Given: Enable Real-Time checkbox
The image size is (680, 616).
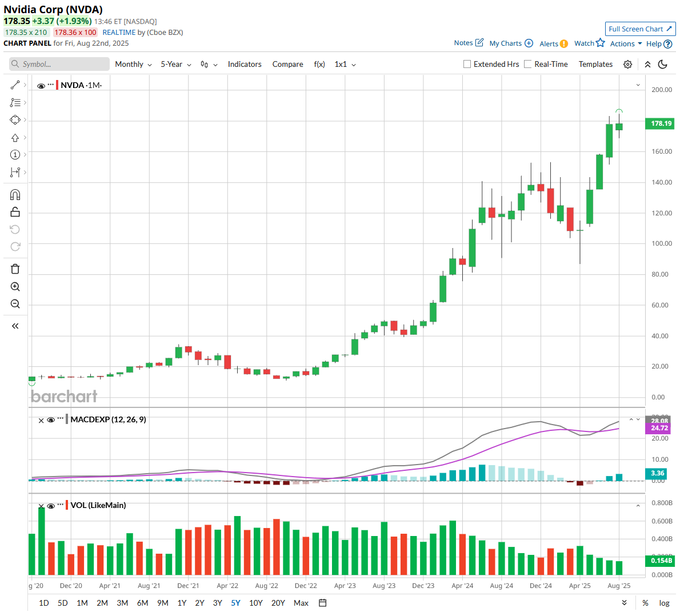Looking at the screenshot, I should click(x=528, y=64).
